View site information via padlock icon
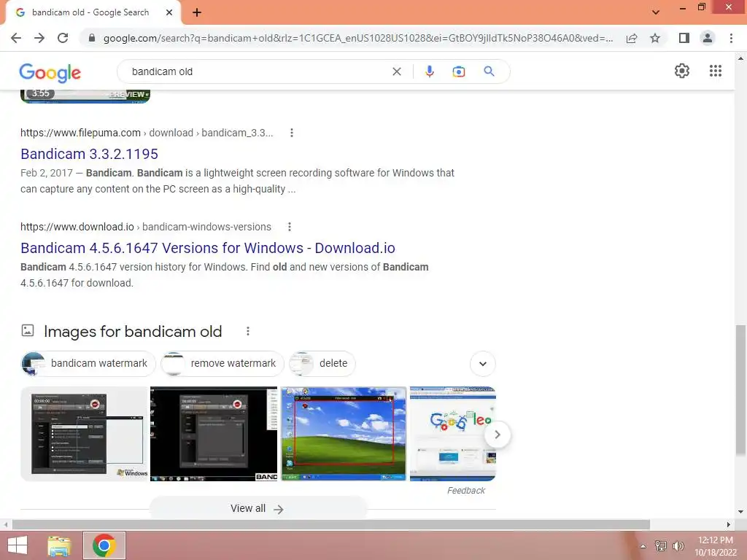 coord(92,38)
